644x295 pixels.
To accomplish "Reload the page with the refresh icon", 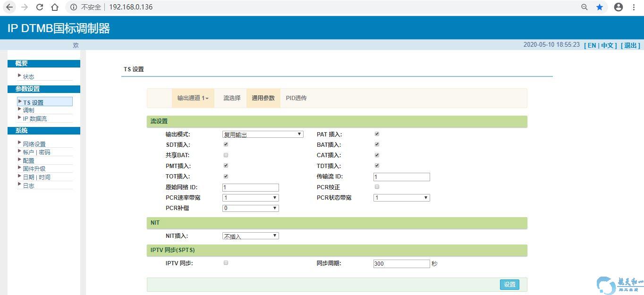I will (40, 7).
